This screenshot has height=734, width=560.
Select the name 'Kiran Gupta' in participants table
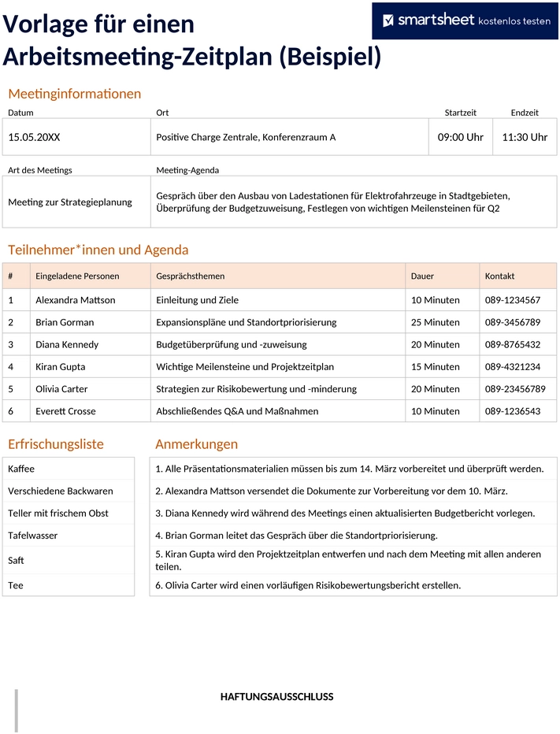61,366
